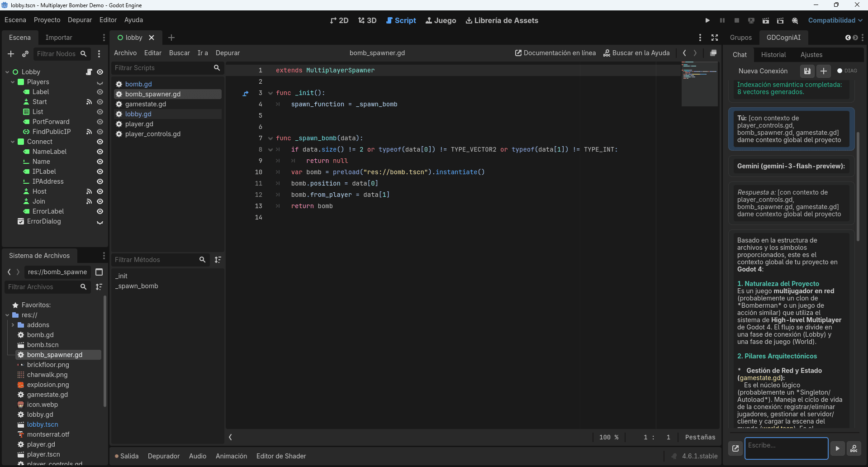Toggle visibility of NameLabel node
Screen dimensions: 868x467
click(100, 152)
